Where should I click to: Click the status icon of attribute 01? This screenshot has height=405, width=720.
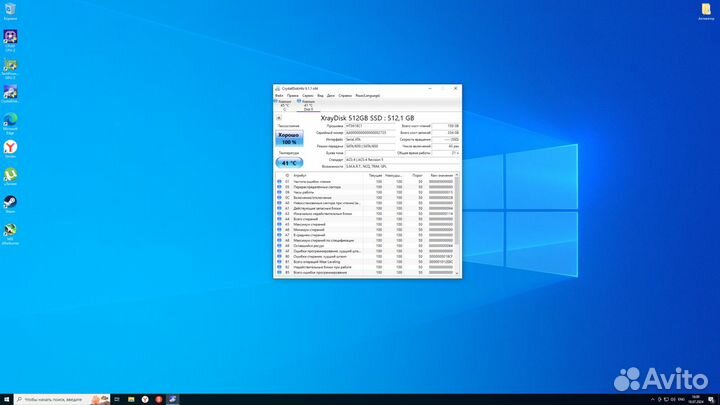click(x=279, y=181)
